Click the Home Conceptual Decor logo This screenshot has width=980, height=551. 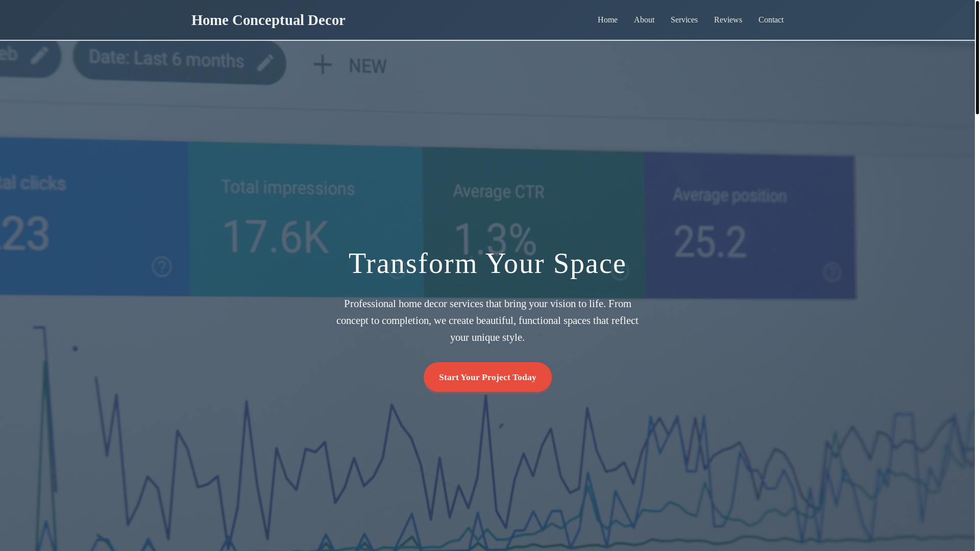coord(268,20)
